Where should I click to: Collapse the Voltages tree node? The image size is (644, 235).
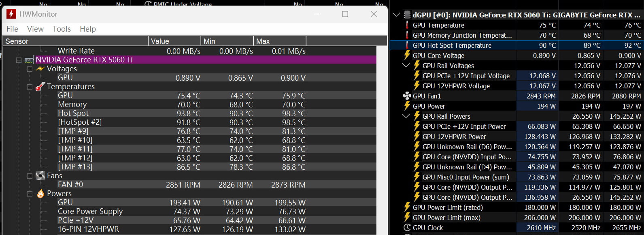click(30, 69)
